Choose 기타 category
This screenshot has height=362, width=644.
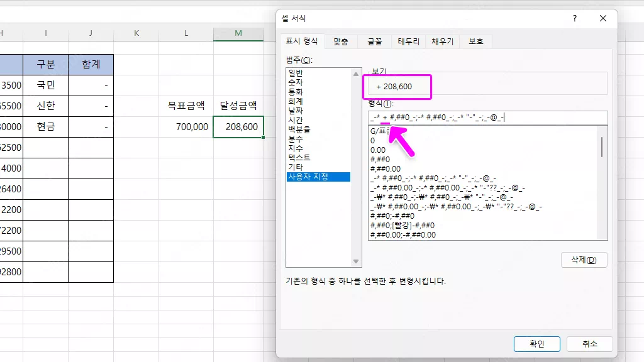(x=318, y=167)
